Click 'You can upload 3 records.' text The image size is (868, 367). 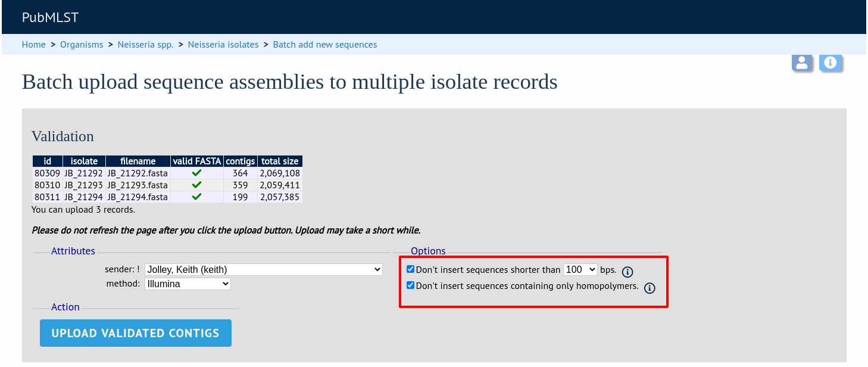pos(83,210)
